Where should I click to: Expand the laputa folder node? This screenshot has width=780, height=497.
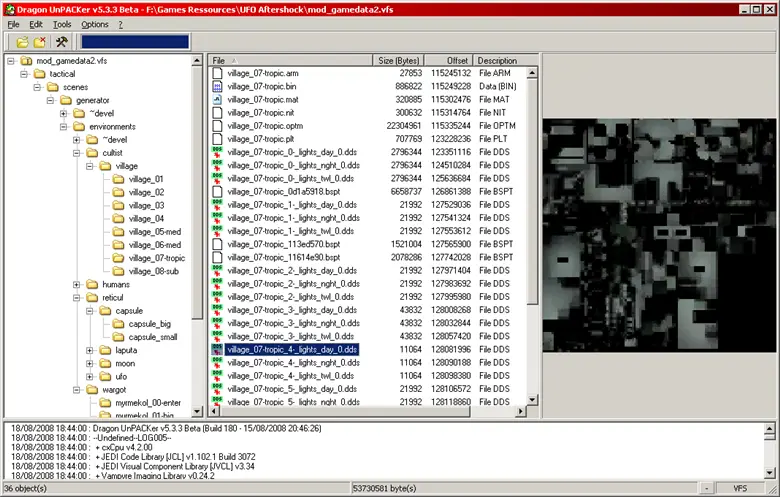click(x=90, y=350)
